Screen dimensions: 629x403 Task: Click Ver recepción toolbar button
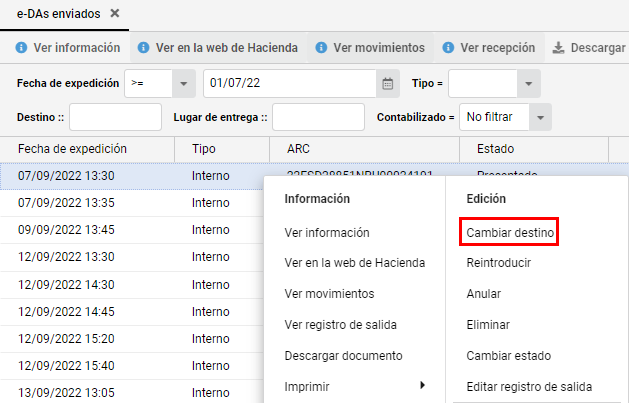tap(489, 48)
